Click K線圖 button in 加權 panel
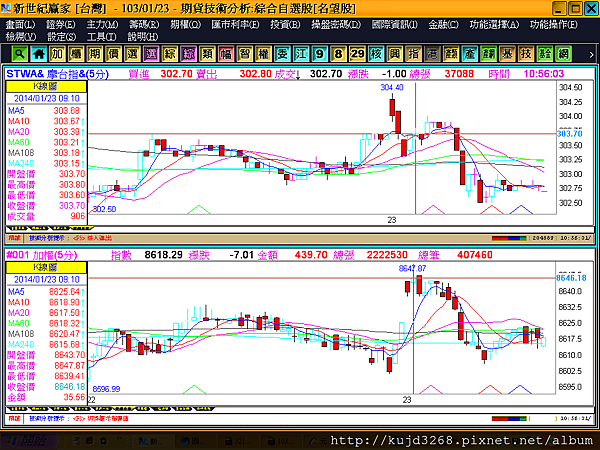 pyautogui.click(x=46, y=267)
